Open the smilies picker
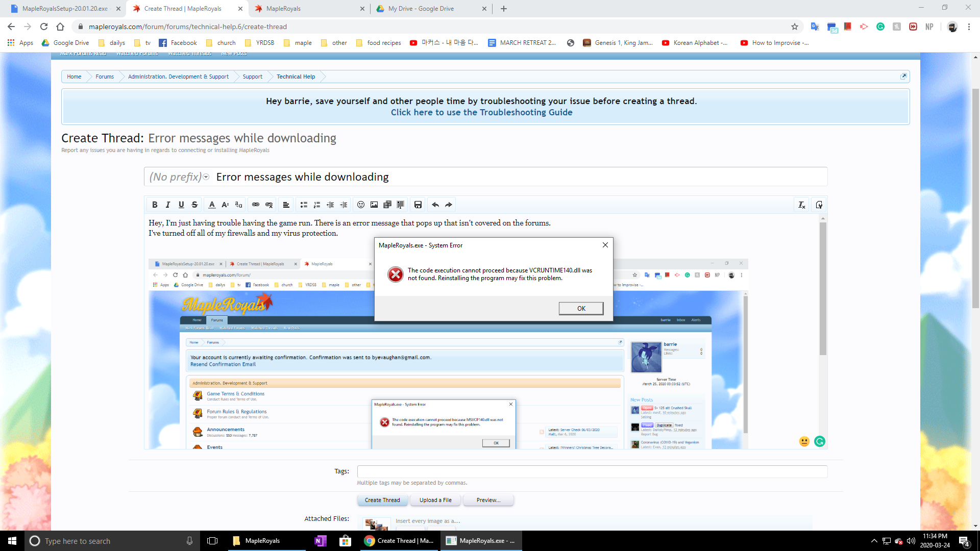This screenshot has width=980, height=551. point(361,205)
